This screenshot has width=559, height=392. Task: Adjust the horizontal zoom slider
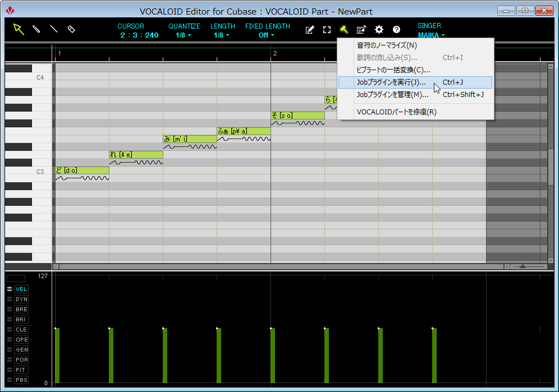tap(523, 266)
